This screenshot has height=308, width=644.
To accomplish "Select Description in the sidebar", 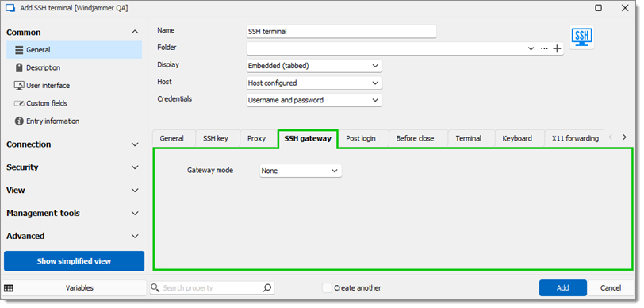I will pos(75,67).
